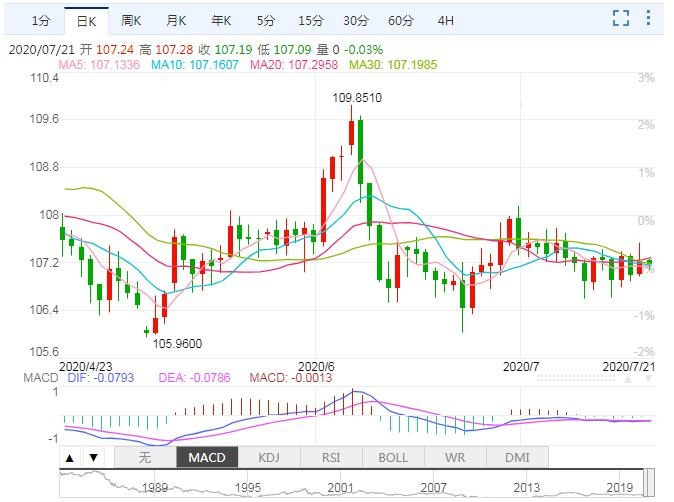Switch to the WR indicator
674x502 pixels.
click(x=455, y=458)
